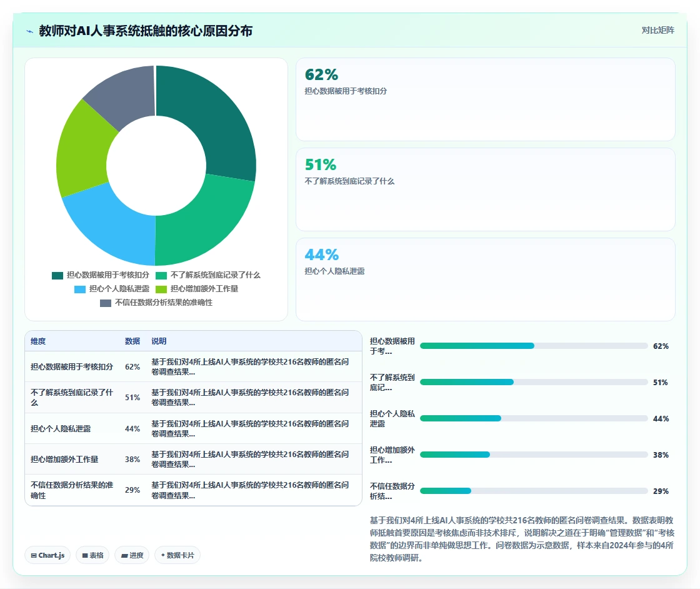The width and height of the screenshot is (700, 589).
Task: Click the 数据卡片 tag chip
Action: [x=177, y=555]
